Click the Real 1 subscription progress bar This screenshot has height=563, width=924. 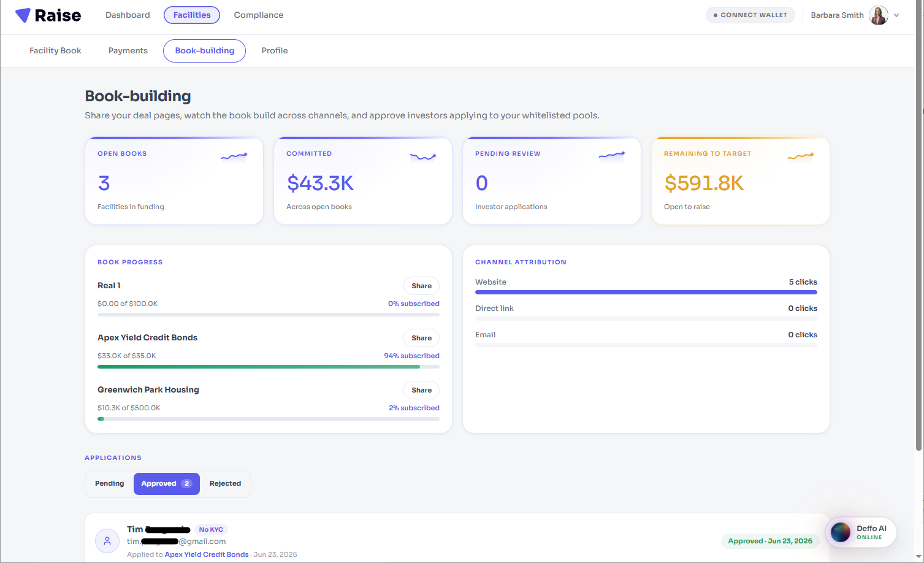(x=269, y=315)
